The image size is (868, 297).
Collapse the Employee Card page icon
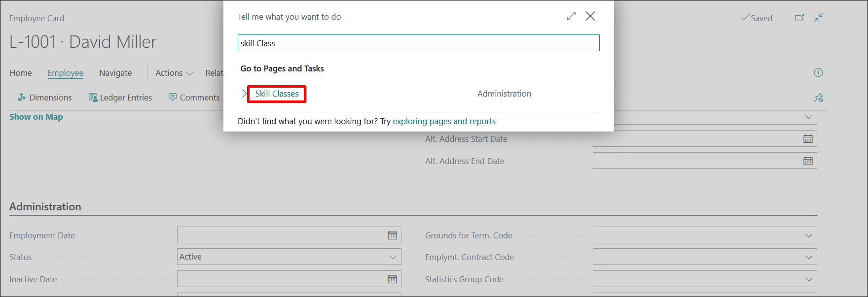[819, 18]
